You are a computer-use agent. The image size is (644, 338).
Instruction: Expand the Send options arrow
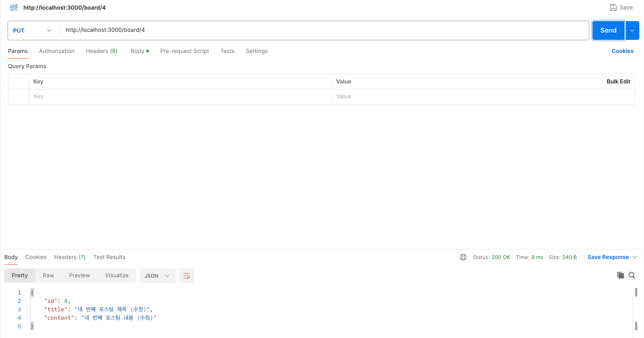click(632, 30)
